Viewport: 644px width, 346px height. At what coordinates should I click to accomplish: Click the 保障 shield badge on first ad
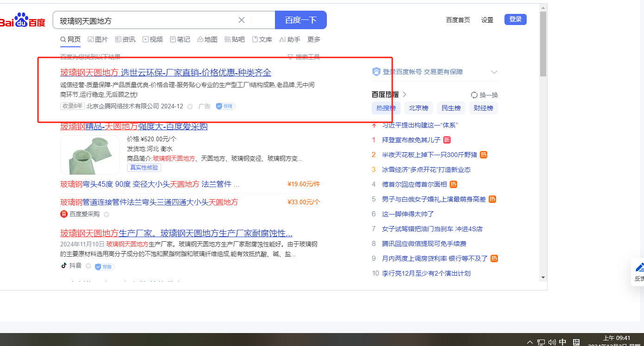point(225,106)
